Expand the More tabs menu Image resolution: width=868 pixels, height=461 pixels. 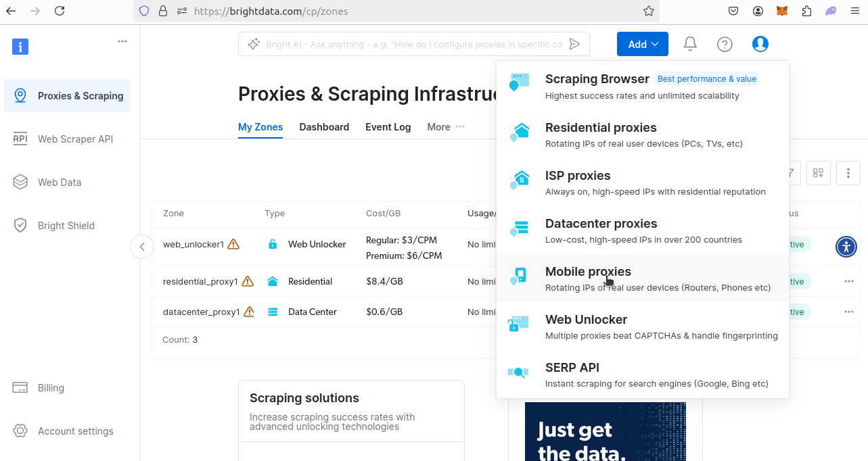click(446, 127)
